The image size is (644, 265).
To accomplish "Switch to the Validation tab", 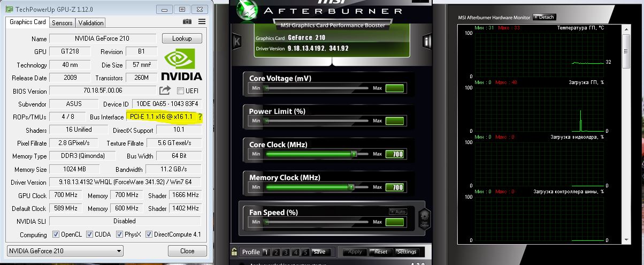I will click(91, 23).
